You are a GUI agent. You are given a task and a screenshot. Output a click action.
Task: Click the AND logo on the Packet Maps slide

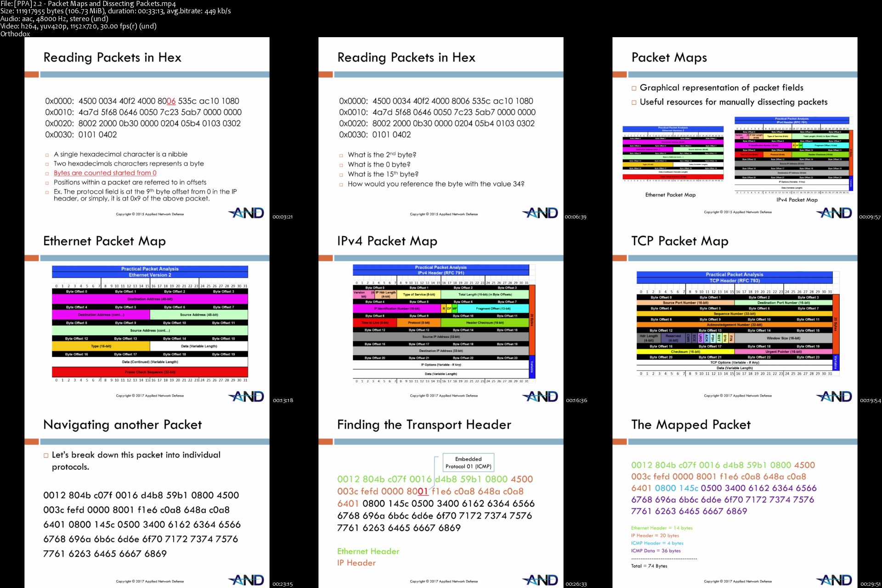pos(834,213)
